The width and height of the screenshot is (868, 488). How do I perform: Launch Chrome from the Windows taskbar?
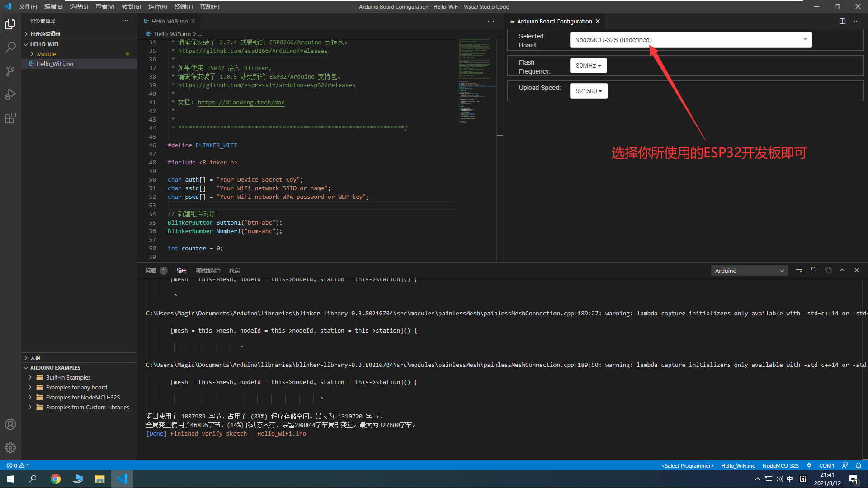pyautogui.click(x=56, y=479)
